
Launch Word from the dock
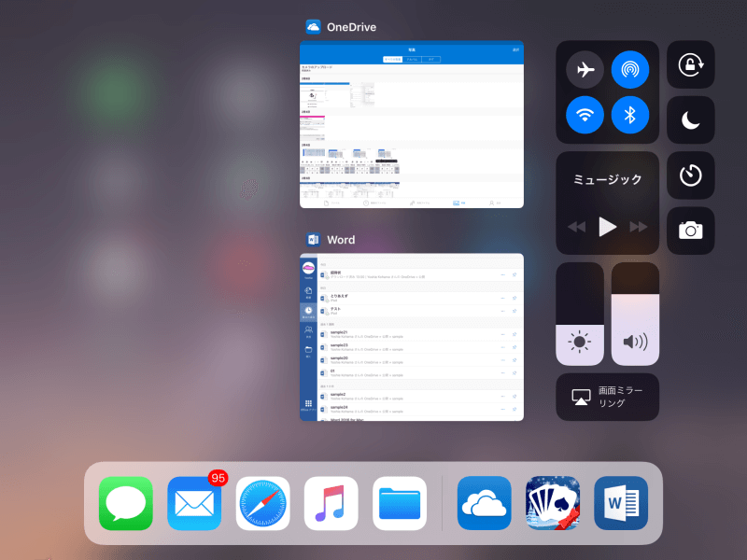pos(621,503)
